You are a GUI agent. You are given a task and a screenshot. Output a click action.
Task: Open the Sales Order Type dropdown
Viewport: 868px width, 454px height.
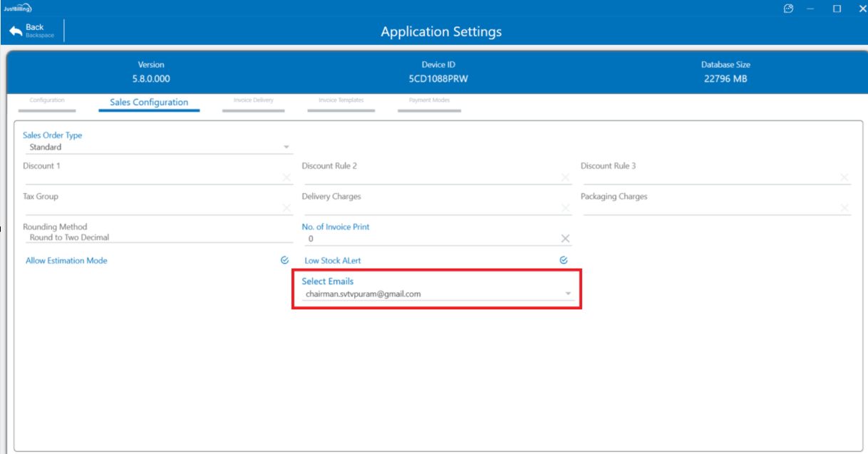click(286, 148)
